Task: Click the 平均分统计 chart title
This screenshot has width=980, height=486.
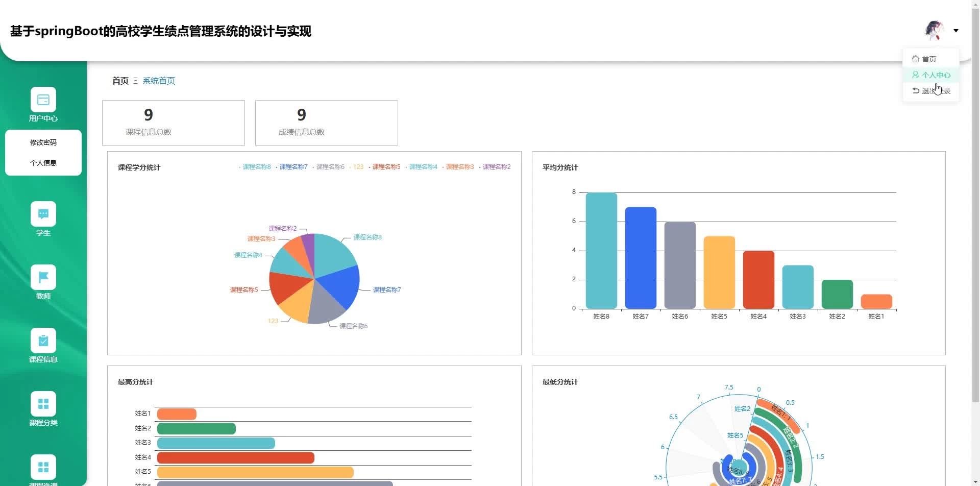Action: click(560, 167)
